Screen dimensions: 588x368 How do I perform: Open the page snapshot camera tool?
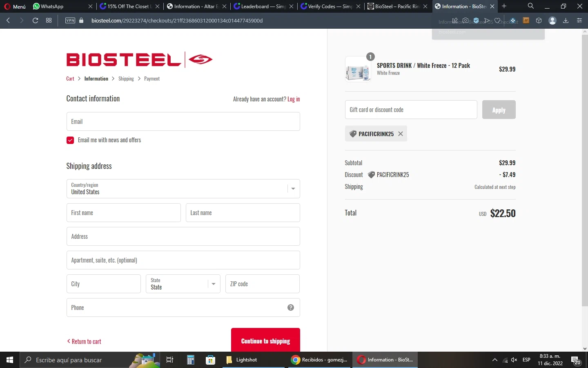coord(465,20)
